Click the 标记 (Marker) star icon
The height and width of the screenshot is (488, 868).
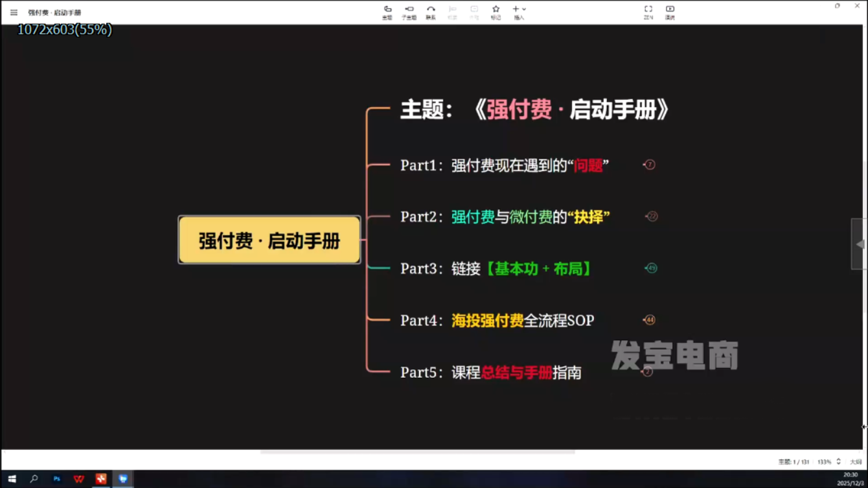click(496, 12)
